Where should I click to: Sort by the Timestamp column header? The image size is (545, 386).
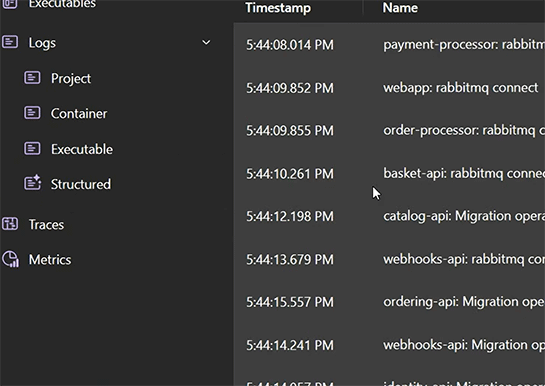pos(278,8)
